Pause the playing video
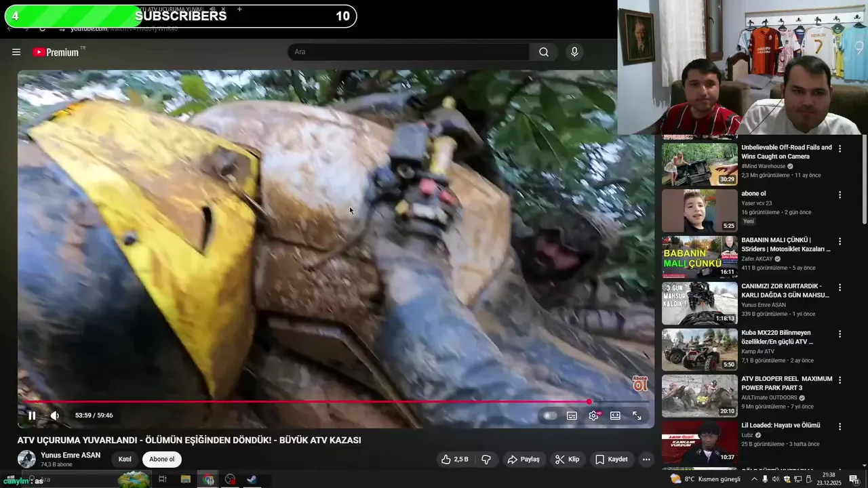Viewport: 868px width, 488px height. [32, 415]
